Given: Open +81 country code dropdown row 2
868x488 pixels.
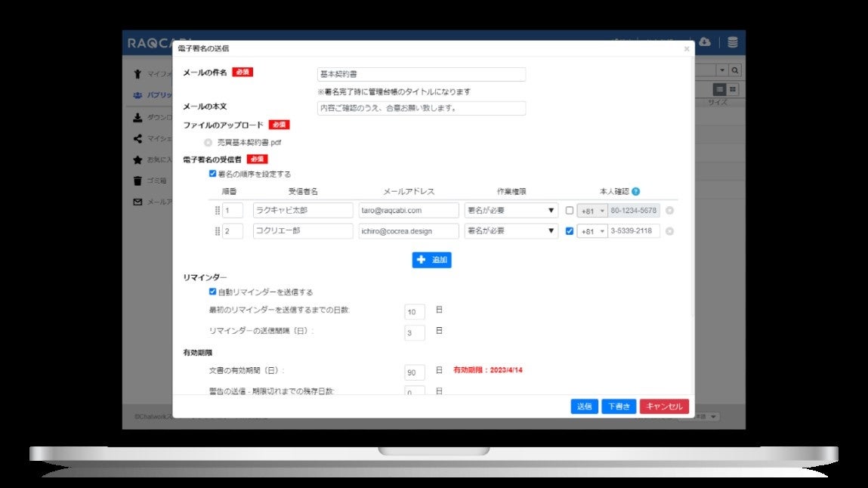Looking at the screenshot, I should click(x=592, y=231).
